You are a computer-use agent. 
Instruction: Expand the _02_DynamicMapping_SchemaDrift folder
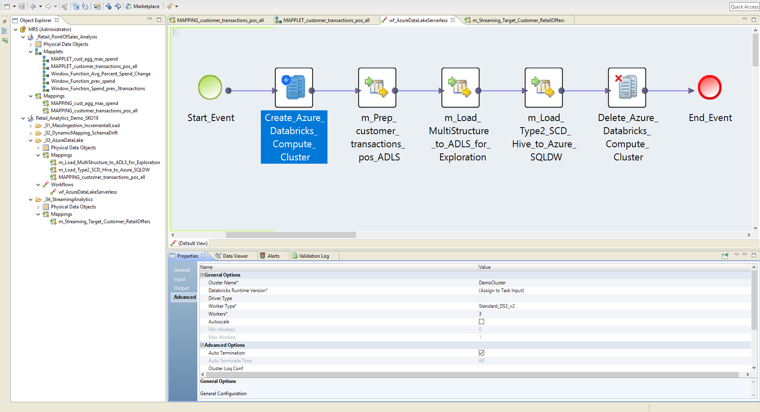tap(31, 133)
